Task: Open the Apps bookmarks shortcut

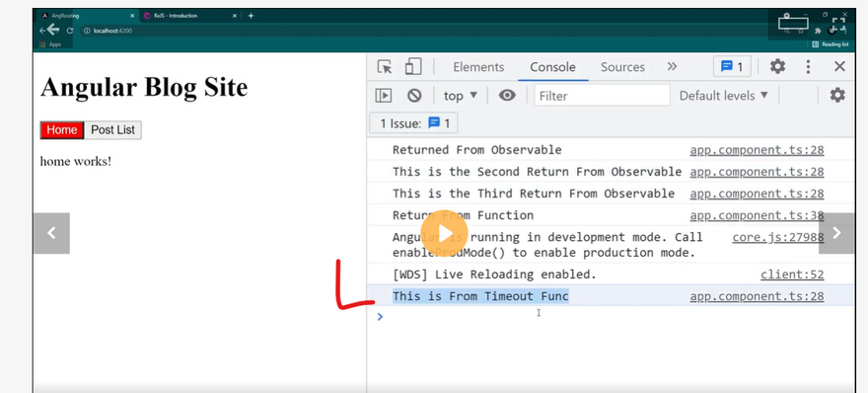Action: [51, 44]
